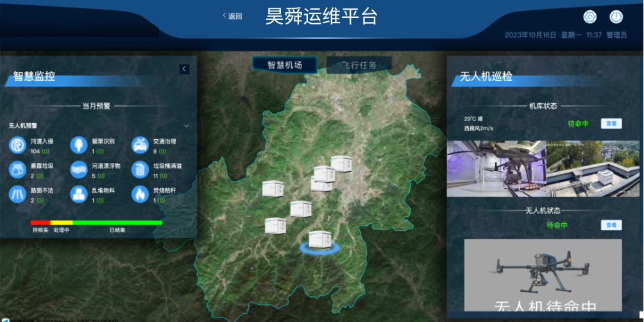The width and height of the screenshot is (644, 322).
Task: Click the 暴露垃圾 garbage bag icon
Action: coord(17,169)
